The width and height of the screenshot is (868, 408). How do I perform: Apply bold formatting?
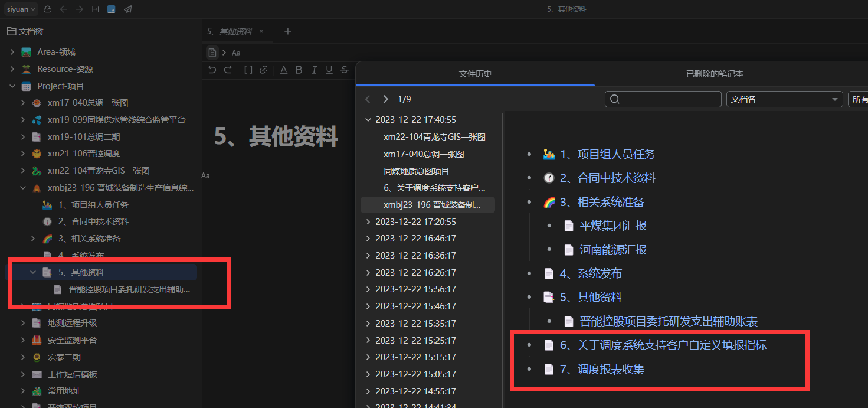(x=299, y=70)
